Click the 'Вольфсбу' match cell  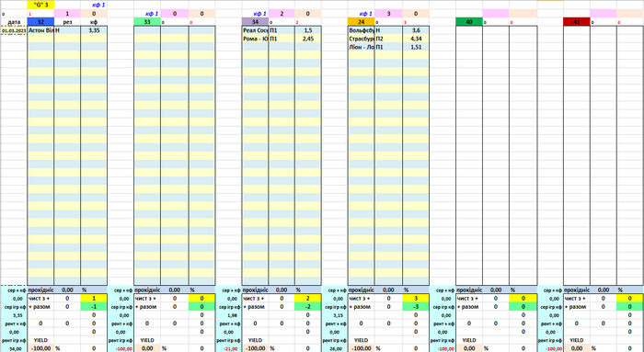click(x=361, y=30)
